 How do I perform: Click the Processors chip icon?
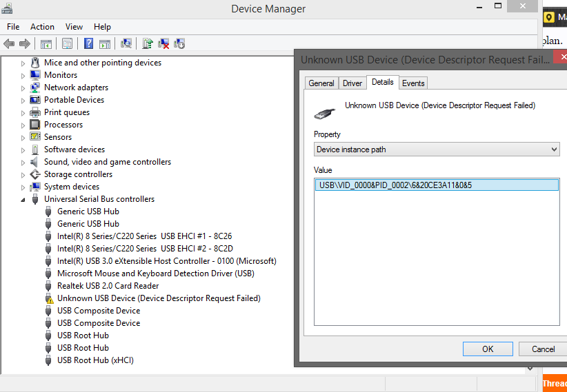35,125
